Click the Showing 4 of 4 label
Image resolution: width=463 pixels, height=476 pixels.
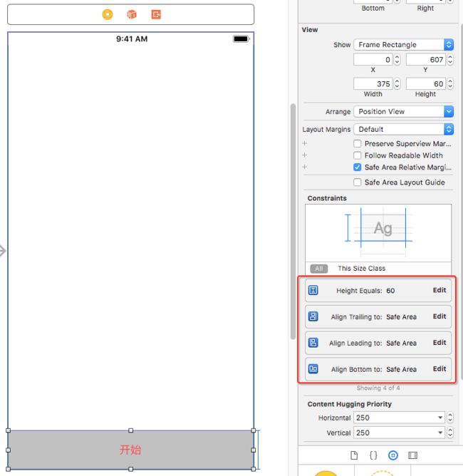click(378, 388)
